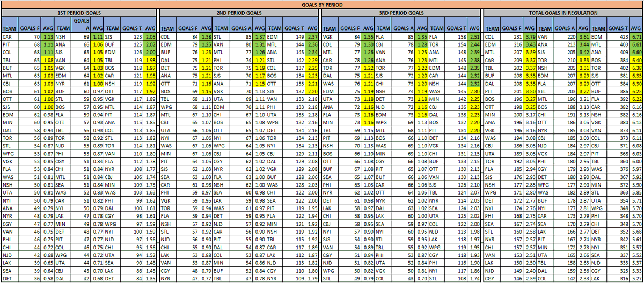644x283 pixels.
Task: Select the TOTAL GOALS IN REGULATION header
Action: (x=563, y=12)
